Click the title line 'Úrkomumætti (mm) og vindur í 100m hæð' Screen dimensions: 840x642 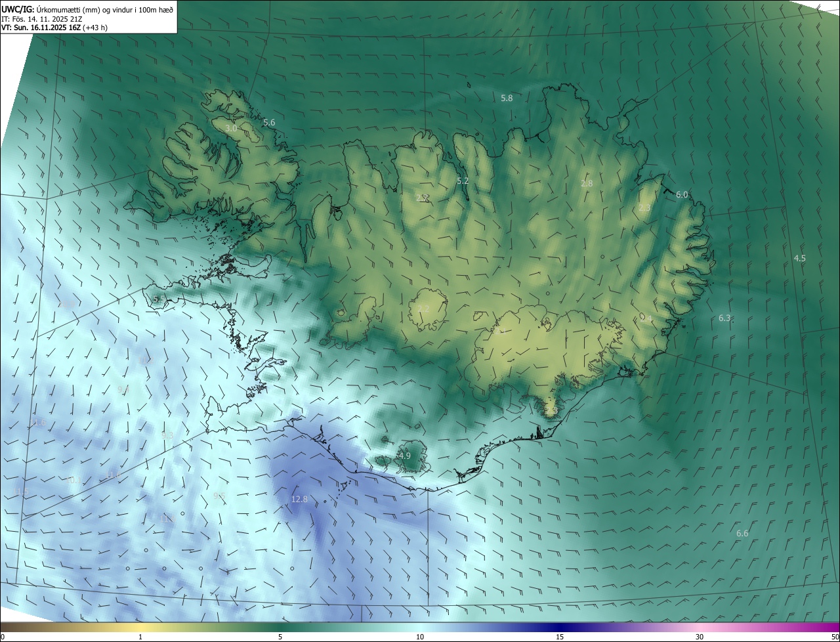(x=106, y=9)
